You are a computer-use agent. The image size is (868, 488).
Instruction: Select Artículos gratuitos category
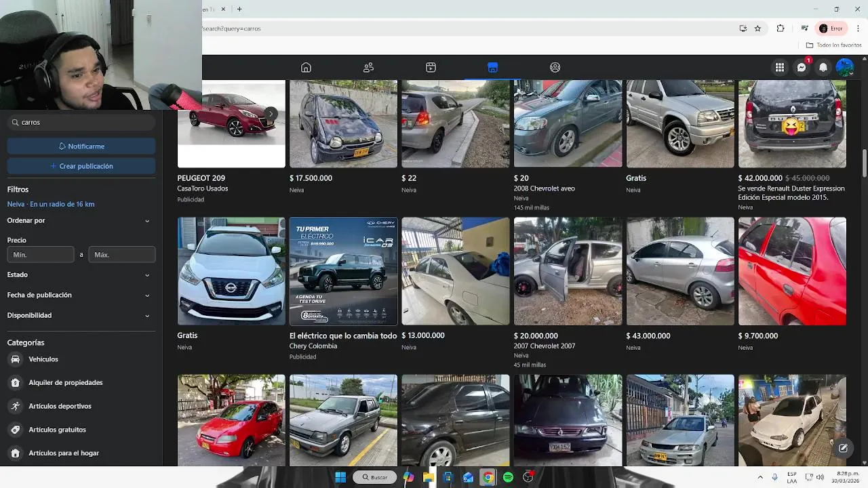coord(80,429)
